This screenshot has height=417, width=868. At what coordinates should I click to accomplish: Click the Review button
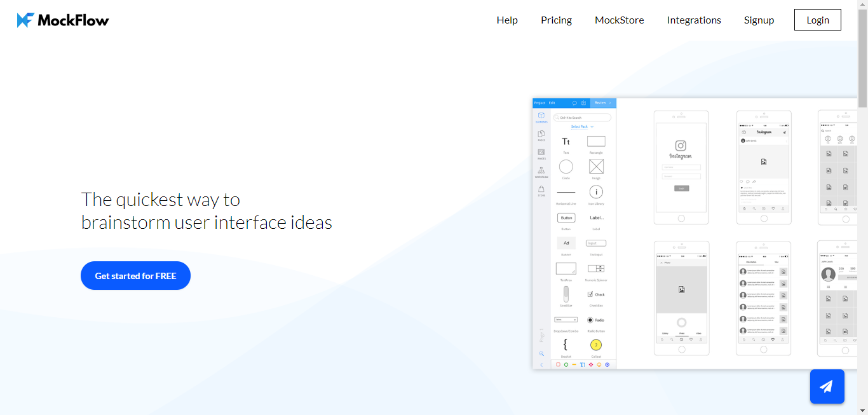(x=603, y=103)
